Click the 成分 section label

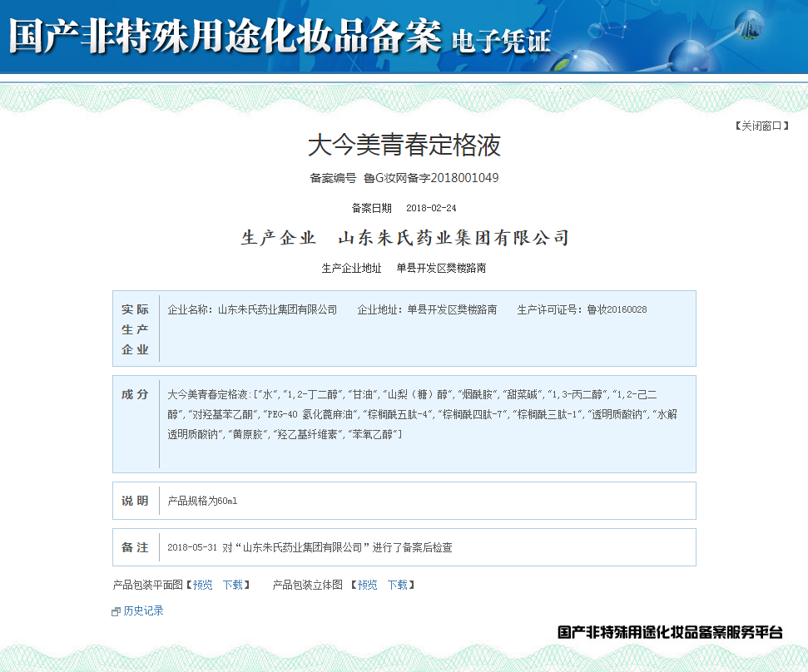136,394
